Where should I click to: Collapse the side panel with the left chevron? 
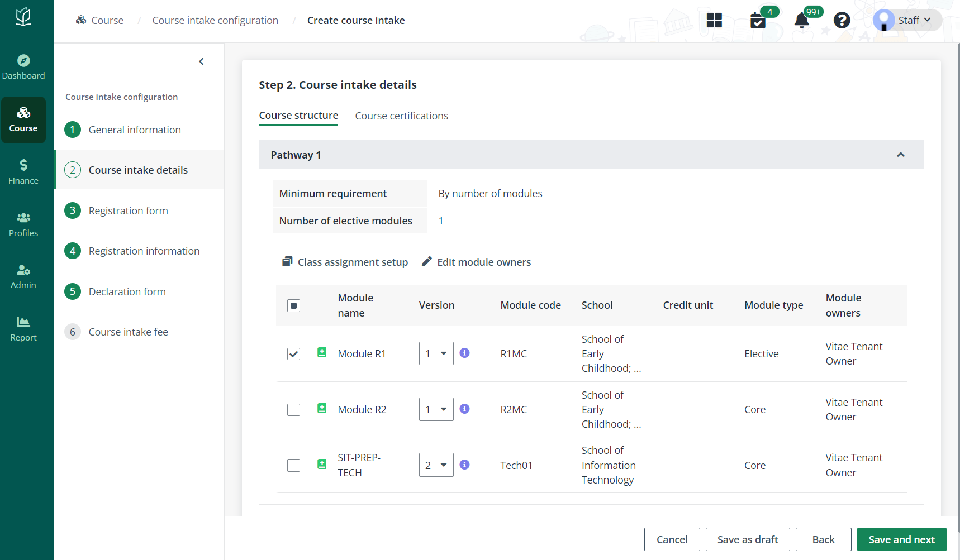coord(201,61)
